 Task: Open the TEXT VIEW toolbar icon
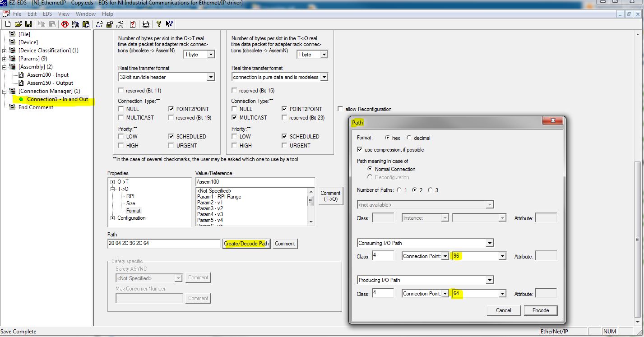pyautogui.click(x=146, y=24)
